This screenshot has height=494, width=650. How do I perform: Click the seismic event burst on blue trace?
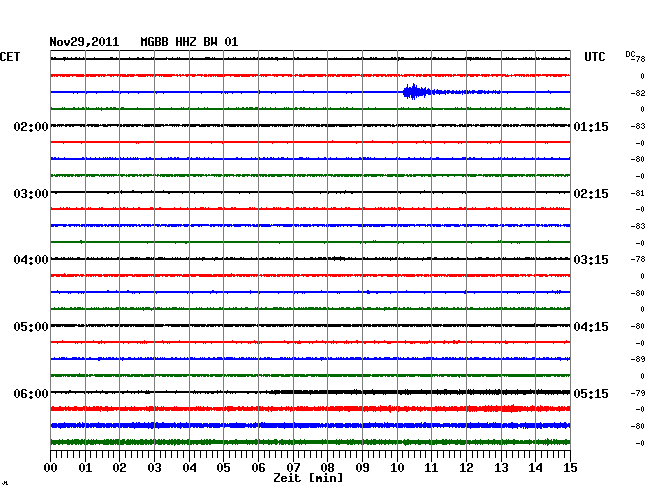coord(417,92)
